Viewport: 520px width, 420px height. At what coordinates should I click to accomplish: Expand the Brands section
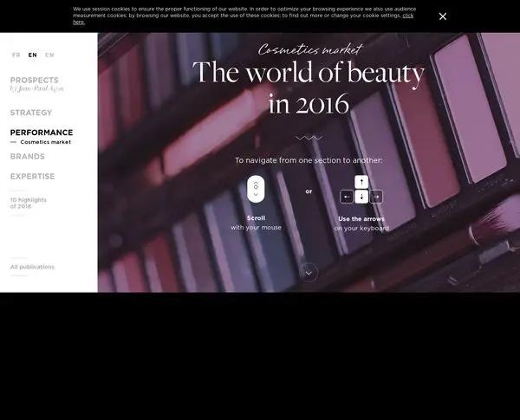[27, 157]
